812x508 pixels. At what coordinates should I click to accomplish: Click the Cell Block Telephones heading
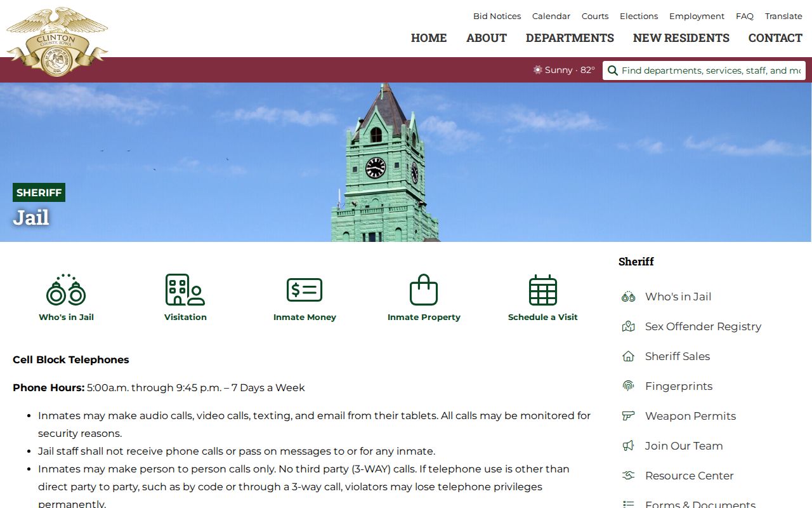pyautogui.click(x=71, y=359)
